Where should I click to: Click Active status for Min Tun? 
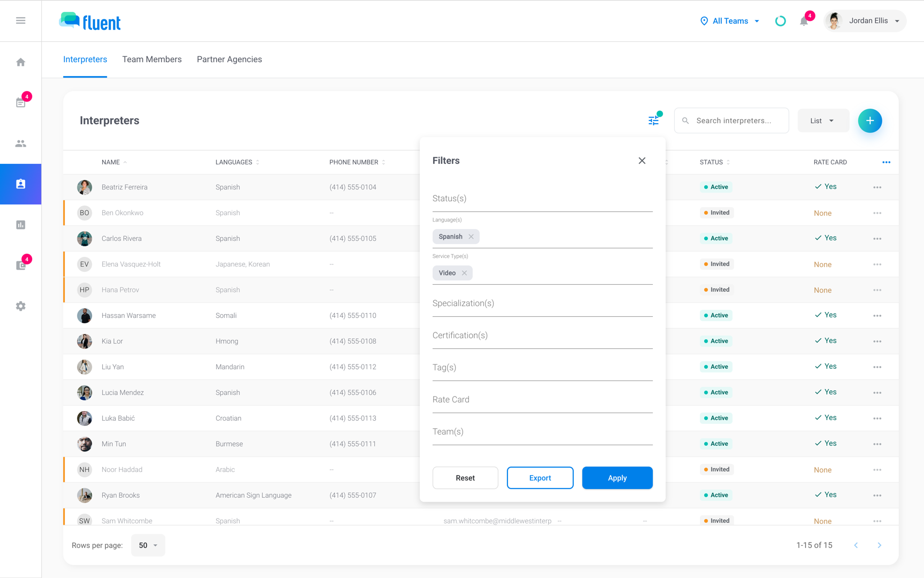(715, 444)
